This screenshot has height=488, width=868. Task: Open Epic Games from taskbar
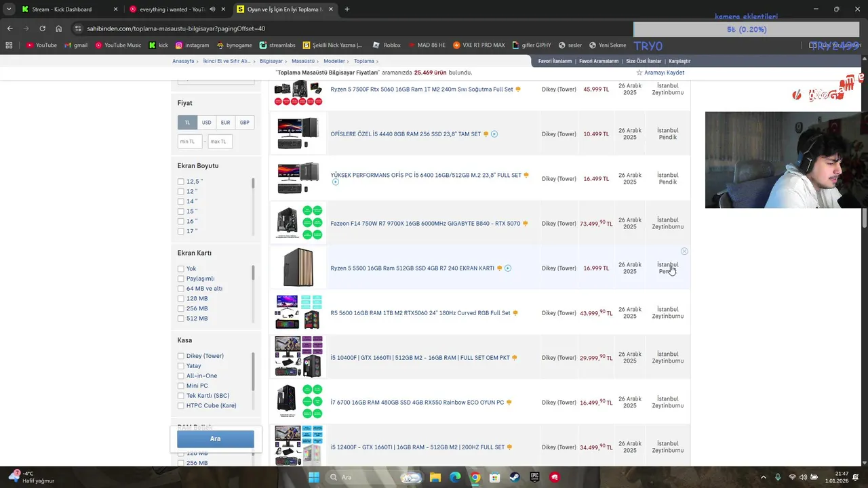pos(534,477)
